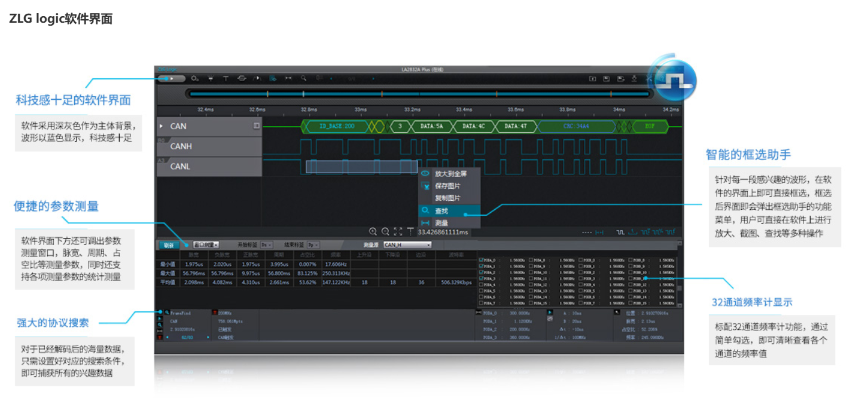Screen dimensions: 868x401
Task: Choose 测量 from the context menu
Action: point(450,223)
